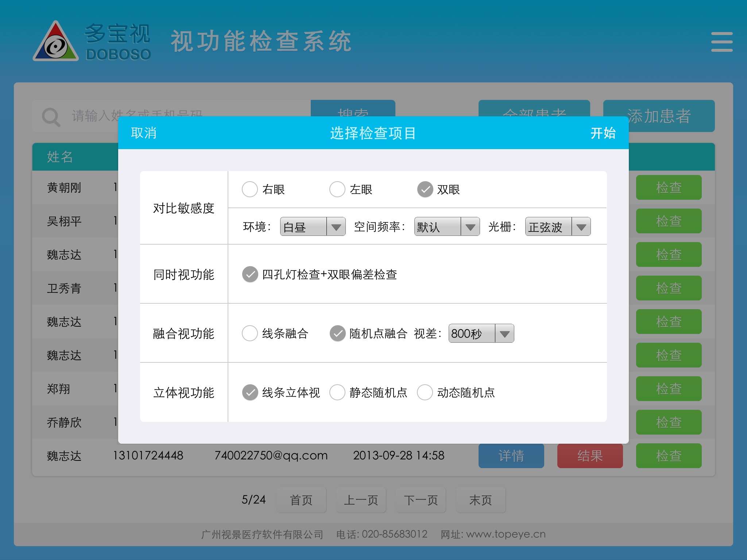The width and height of the screenshot is (747, 560).
Task: Click the email 740022750@qq.com
Action: point(271,455)
